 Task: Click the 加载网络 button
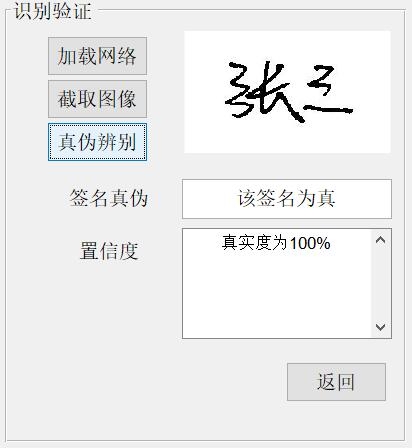pos(97,56)
